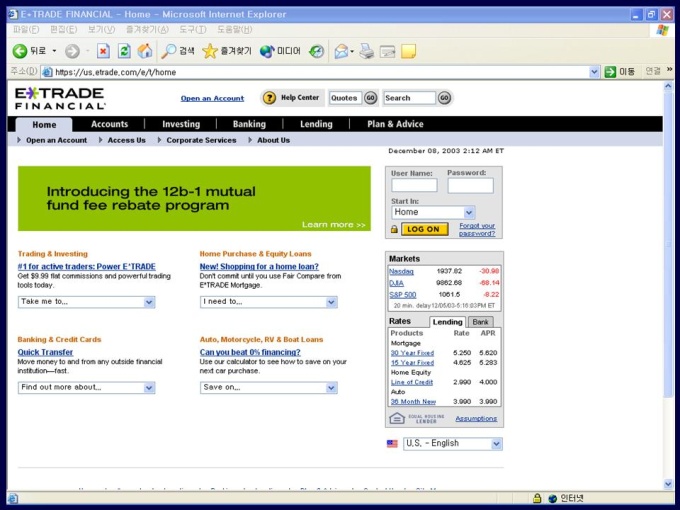Open the Lending navigation tab

[x=316, y=124]
